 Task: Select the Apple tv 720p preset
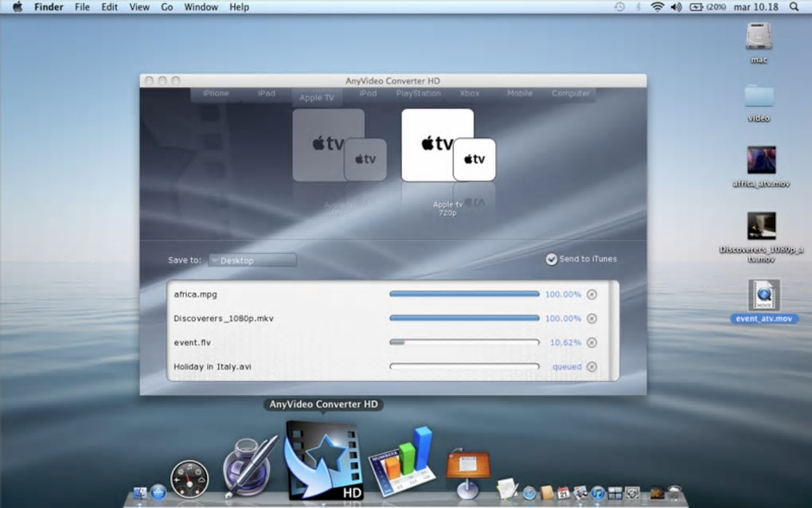[448, 146]
